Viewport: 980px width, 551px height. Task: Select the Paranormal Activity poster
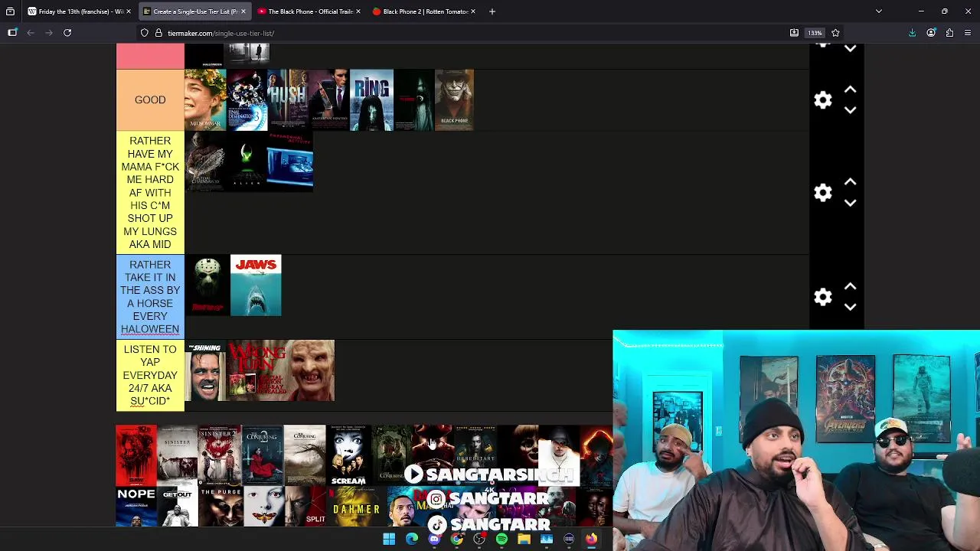coord(290,161)
